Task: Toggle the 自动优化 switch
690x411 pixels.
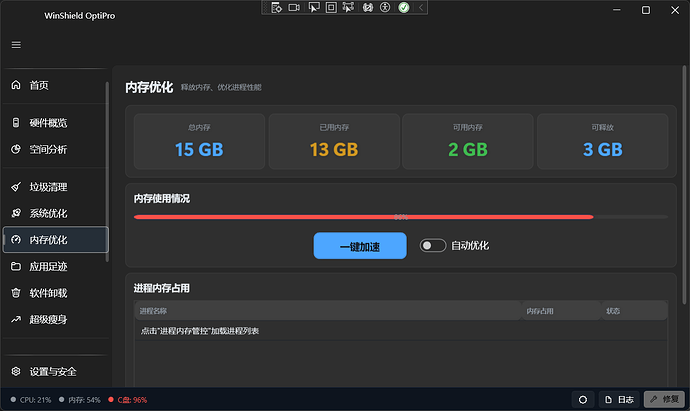Action: click(433, 246)
